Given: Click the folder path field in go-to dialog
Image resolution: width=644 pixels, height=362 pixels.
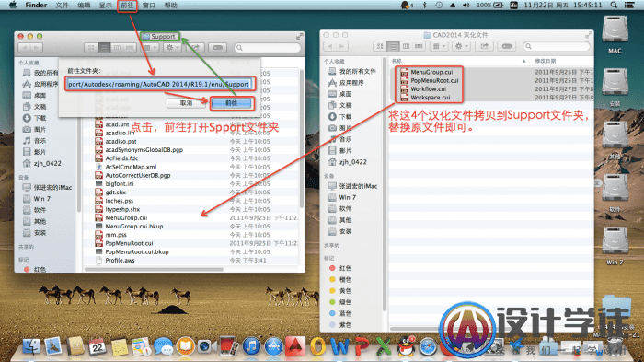Looking at the screenshot, I should [x=159, y=84].
